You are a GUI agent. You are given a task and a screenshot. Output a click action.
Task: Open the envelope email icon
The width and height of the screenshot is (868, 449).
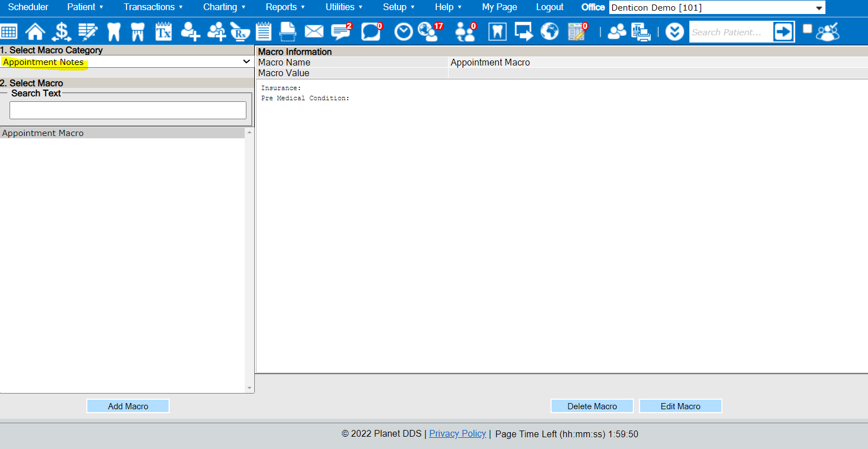tap(314, 31)
